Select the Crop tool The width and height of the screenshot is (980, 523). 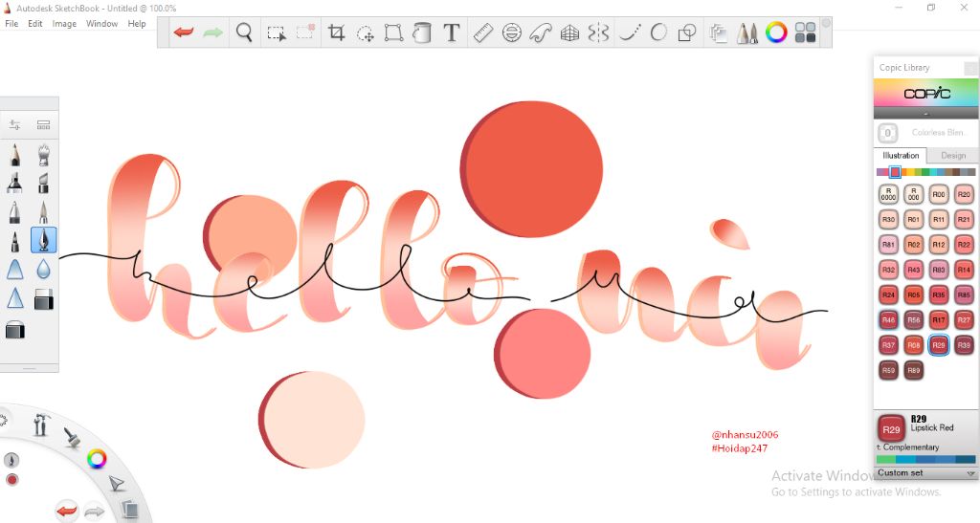coord(336,32)
